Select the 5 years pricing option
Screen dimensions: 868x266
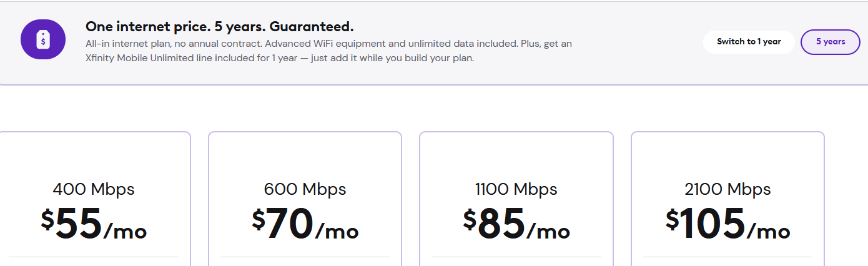pos(831,42)
